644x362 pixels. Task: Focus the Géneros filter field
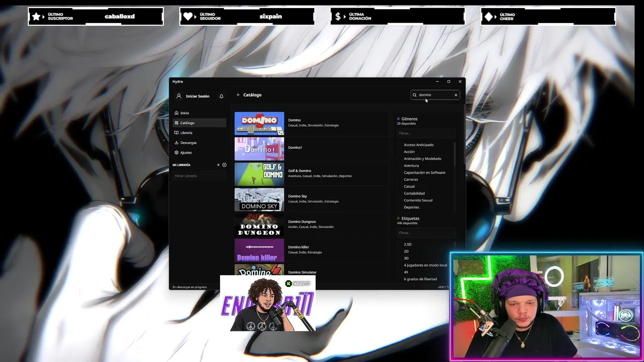426,133
